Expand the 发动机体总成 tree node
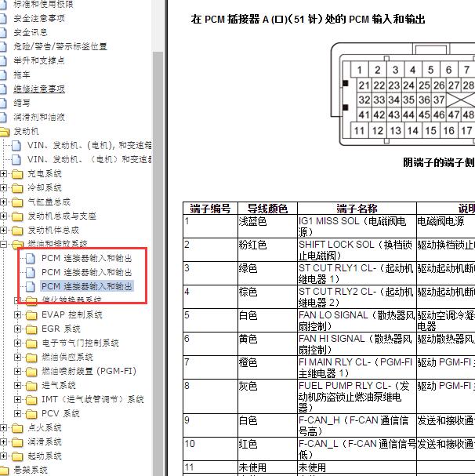The image size is (475, 476). (3, 230)
